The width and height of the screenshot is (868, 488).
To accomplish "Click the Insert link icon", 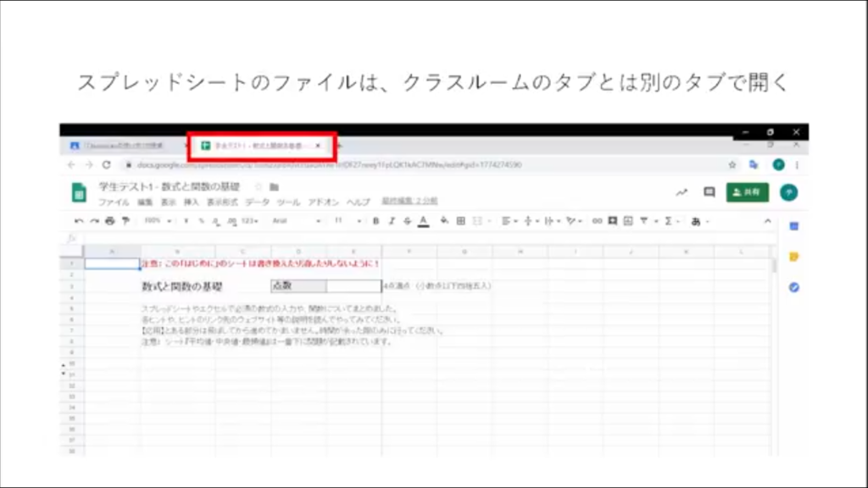I will coord(597,221).
